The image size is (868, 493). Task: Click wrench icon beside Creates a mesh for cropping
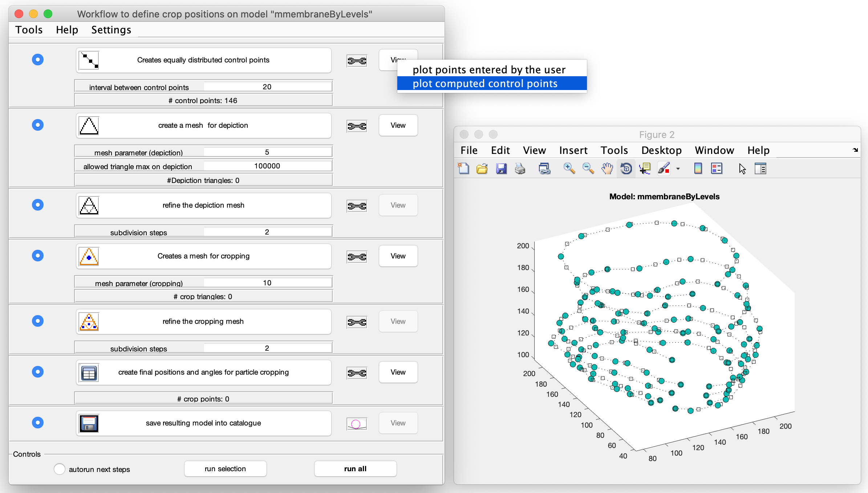(x=357, y=257)
